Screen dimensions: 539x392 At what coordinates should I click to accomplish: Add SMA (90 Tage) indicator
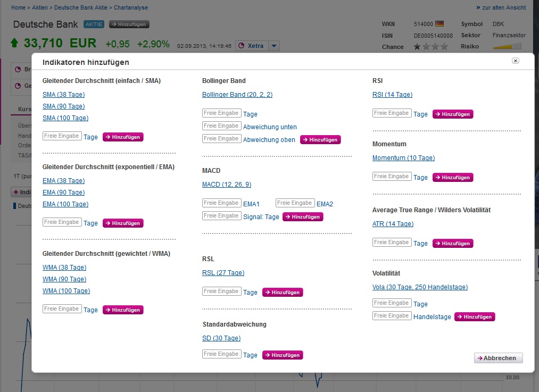click(x=64, y=106)
